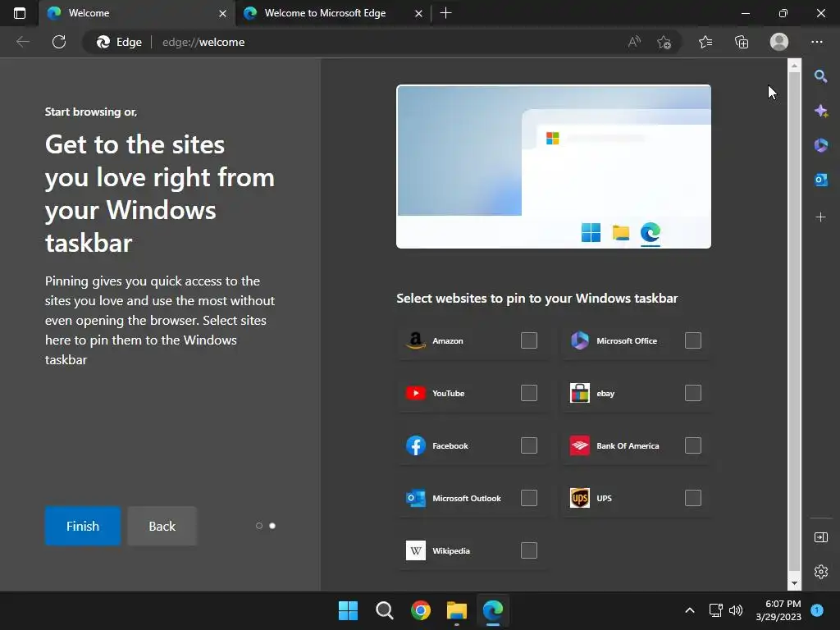The height and width of the screenshot is (630, 840).
Task: Open the clock showing 6:07 PM
Action: coord(778,610)
